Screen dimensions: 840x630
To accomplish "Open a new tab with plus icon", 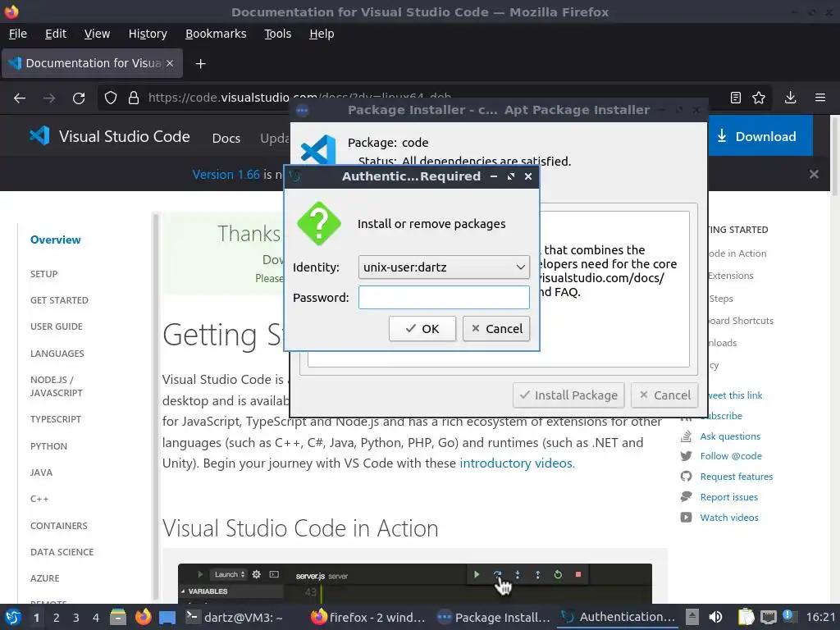I will click(x=200, y=64).
